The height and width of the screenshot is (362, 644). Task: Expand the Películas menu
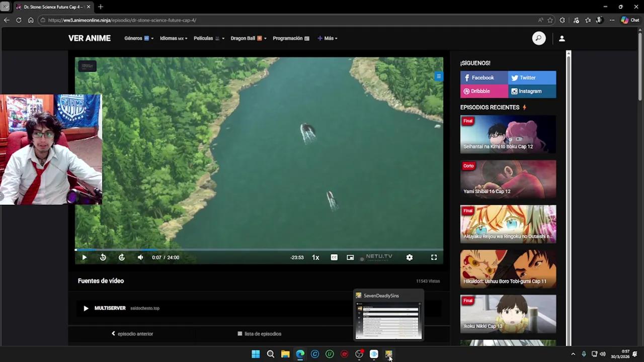pos(209,38)
